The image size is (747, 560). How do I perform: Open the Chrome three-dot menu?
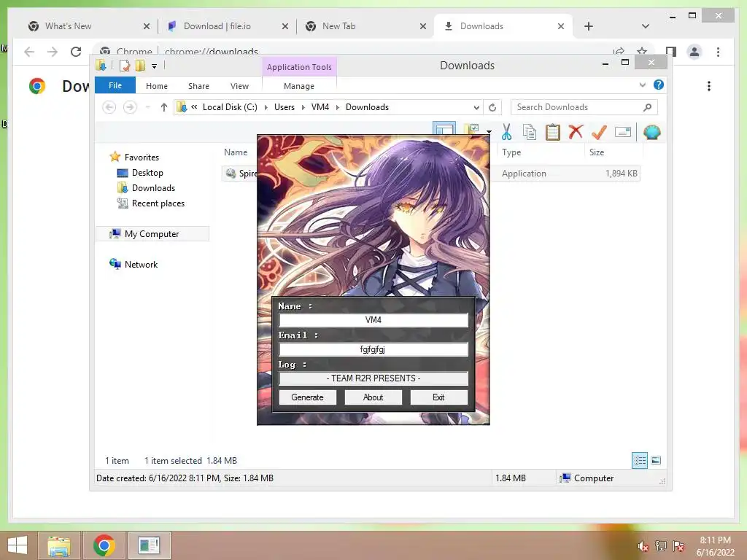(718, 52)
